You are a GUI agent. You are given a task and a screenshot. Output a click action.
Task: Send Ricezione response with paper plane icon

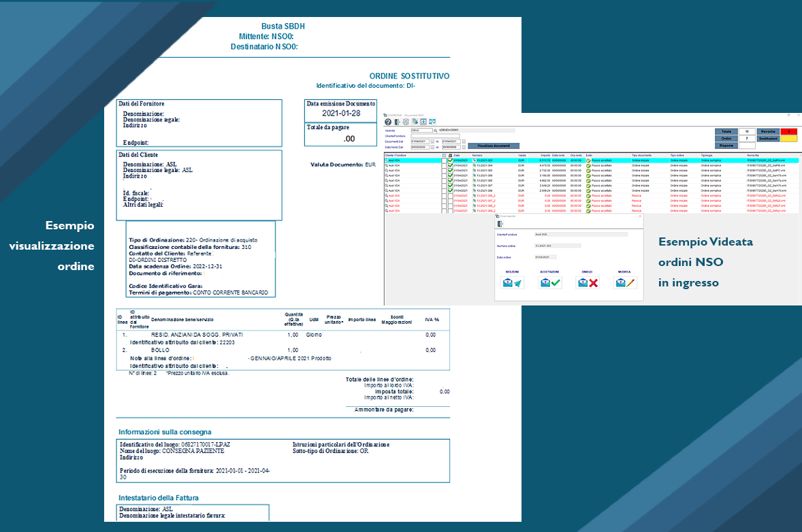click(x=512, y=283)
